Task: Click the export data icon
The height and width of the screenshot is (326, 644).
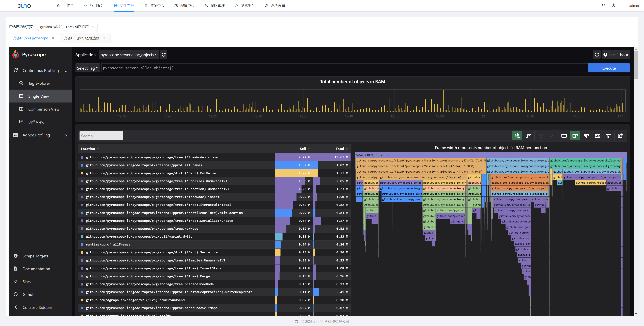Action: [x=621, y=135]
